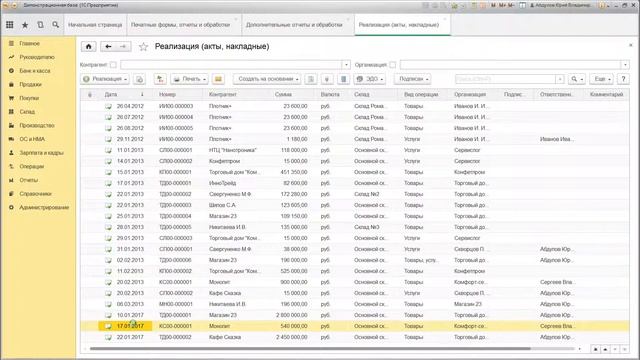Screen dimensions: 640x360
Task: Click the horizontal scrollbar under the list
Action: (x=310, y=349)
